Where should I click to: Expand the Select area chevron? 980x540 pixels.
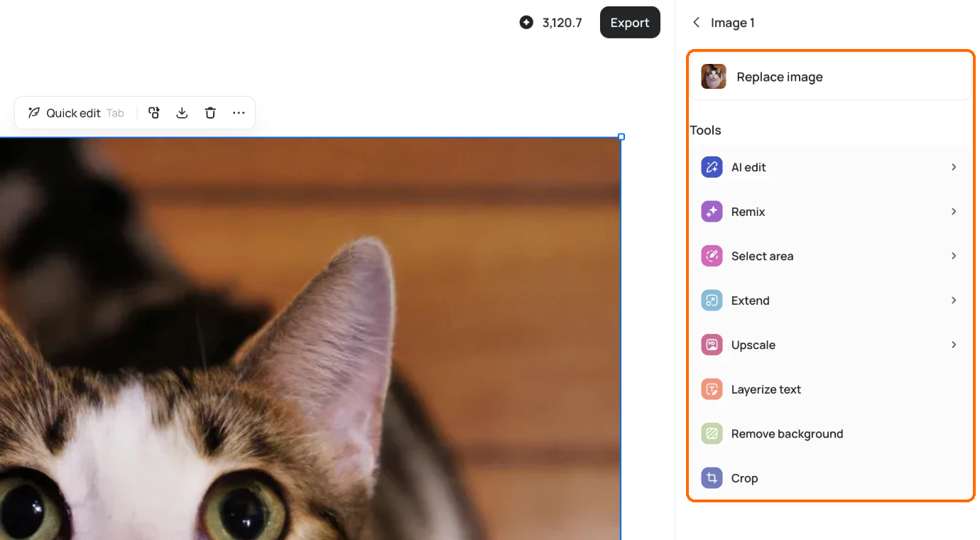pyautogui.click(x=954, y=256)
